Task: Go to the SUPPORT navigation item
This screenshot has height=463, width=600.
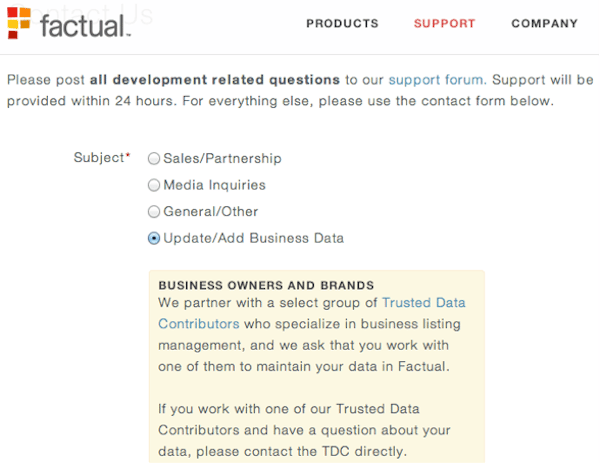Action: (444, 24)
